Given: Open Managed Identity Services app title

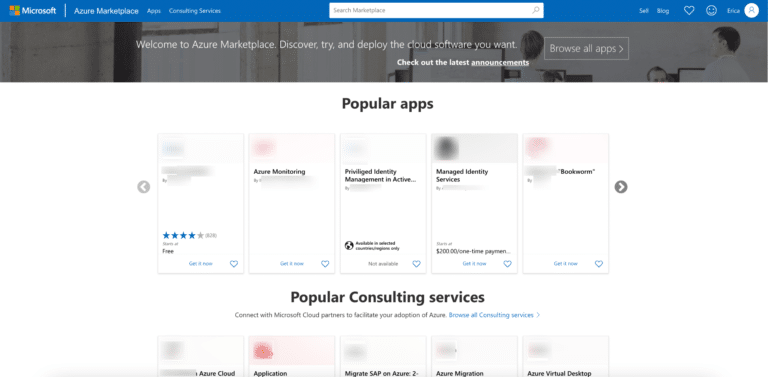Looking at the screenshot, I should [x=462, y=176].
